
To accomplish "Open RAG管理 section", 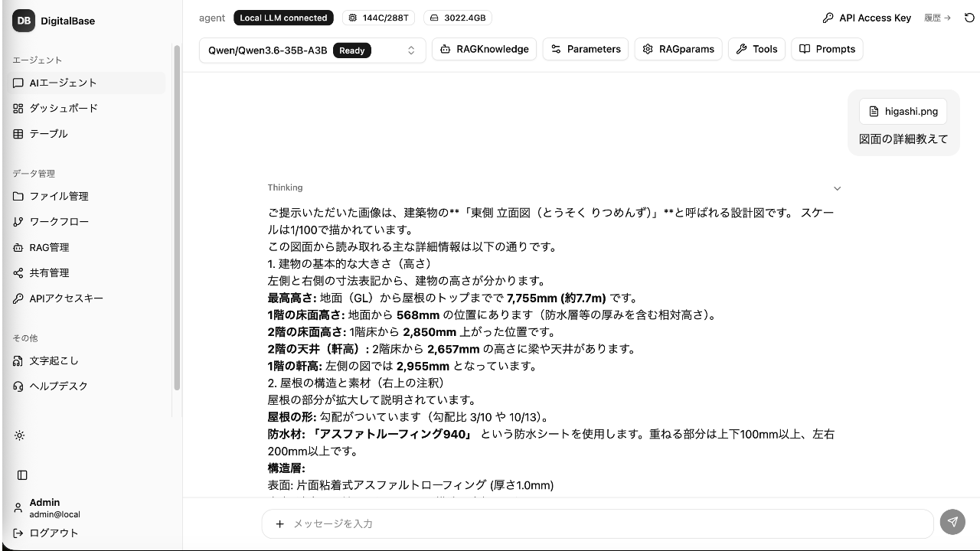I will click(88, 247).
